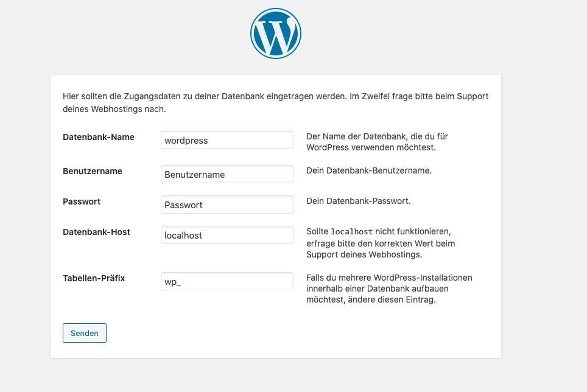Submit the form with Senden
Image resolution: width=587 pixels, height=392 pixels.
(x=85, y=333)
